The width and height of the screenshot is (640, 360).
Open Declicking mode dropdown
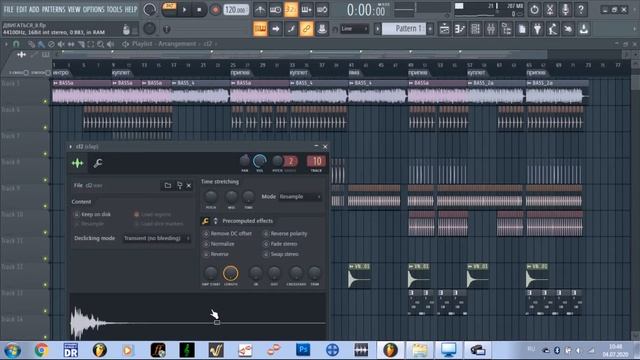157,238
